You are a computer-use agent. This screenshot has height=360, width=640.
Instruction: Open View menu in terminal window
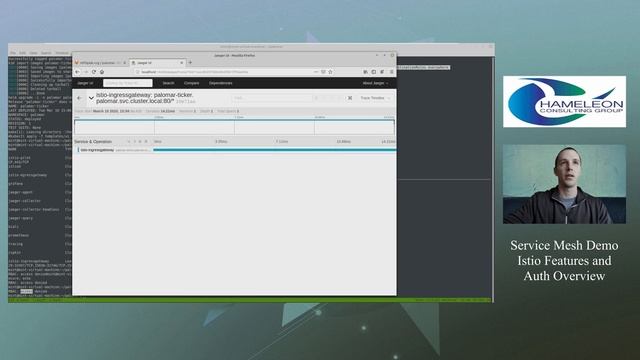(x=33, y=53)
